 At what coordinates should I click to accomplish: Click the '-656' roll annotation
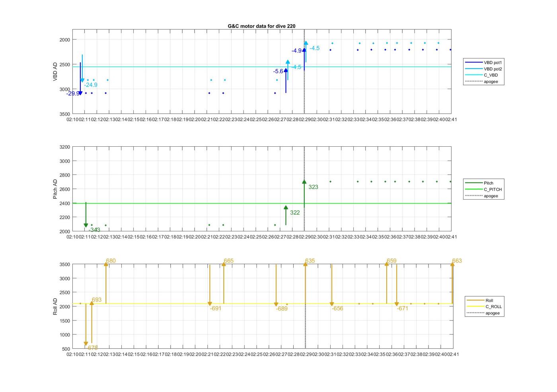coord(337,309)
